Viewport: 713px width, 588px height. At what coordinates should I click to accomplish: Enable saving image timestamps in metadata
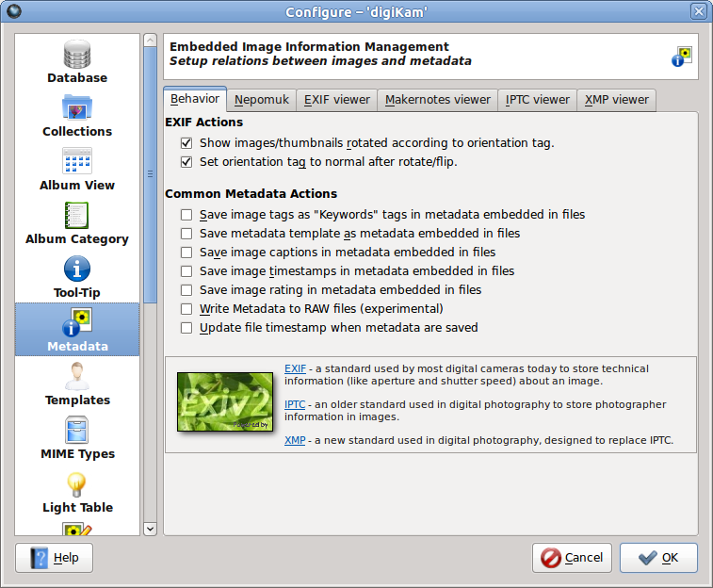click(186, 271)
